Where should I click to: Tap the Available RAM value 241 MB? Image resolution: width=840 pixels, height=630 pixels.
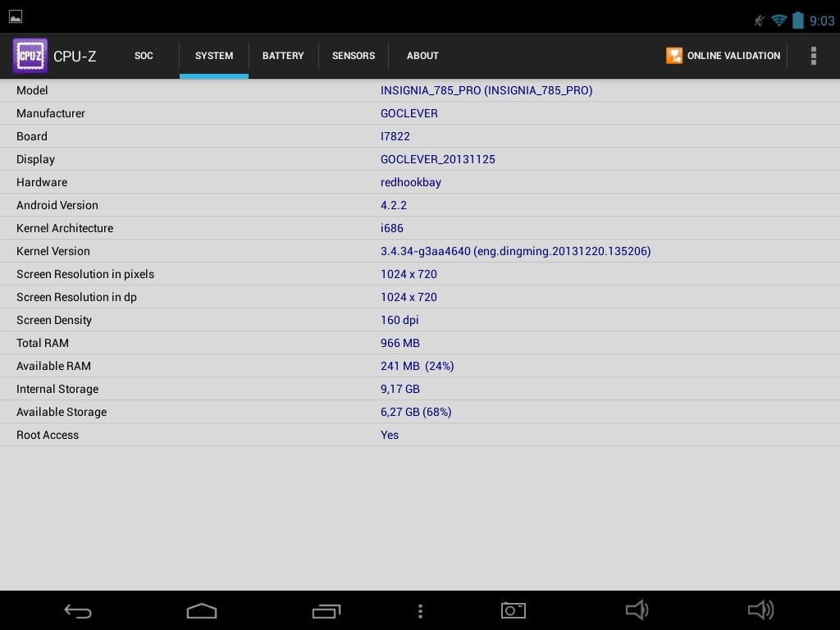pyautogui.click(x=418, y=367)
